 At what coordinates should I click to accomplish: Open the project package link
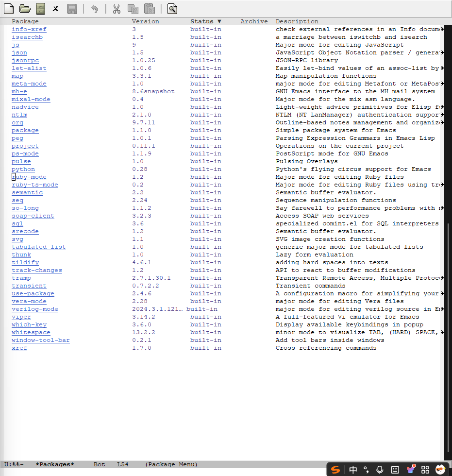tap(25, 146)
